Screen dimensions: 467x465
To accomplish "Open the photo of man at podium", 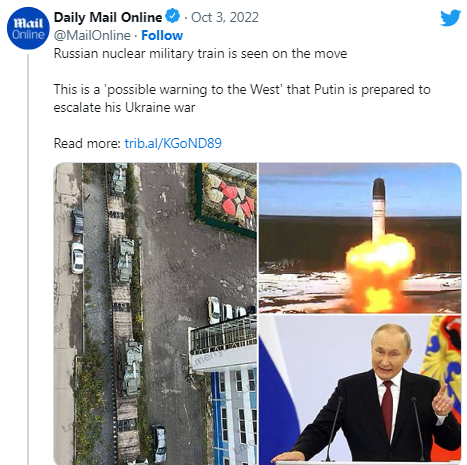I will click(x=360, y=389).
